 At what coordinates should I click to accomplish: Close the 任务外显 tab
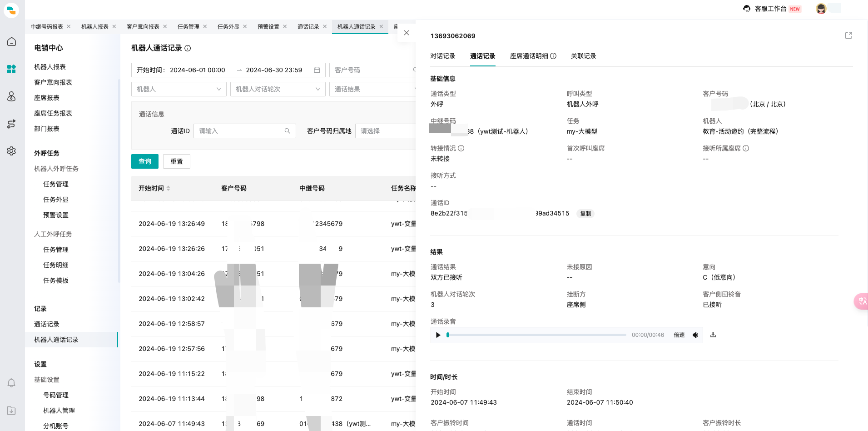click(245, 26)
